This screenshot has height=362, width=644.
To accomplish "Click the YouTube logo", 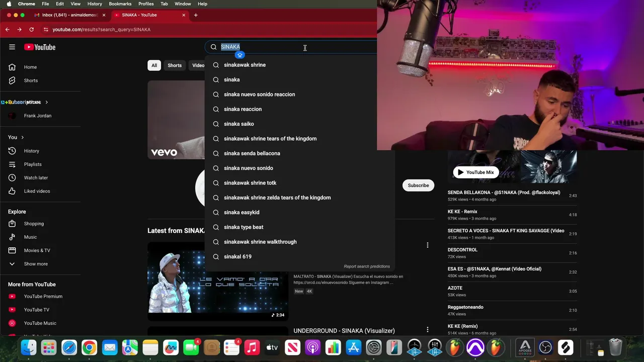I will tap(40, 47).
